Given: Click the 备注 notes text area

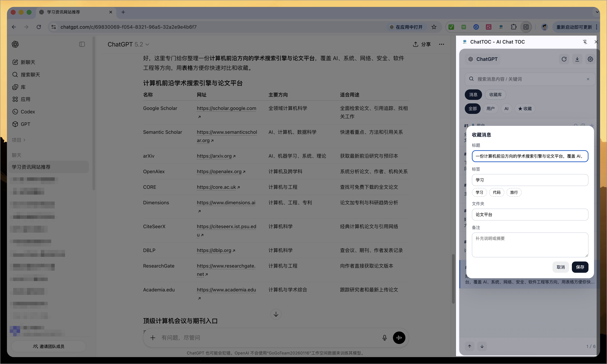Looking at the screenshot, I should (530, 245).
